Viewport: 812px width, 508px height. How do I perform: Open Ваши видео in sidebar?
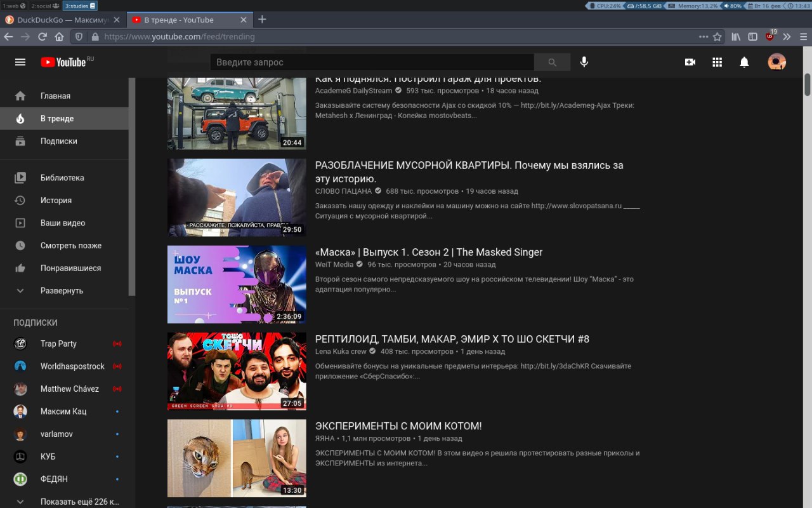[64, 223]
